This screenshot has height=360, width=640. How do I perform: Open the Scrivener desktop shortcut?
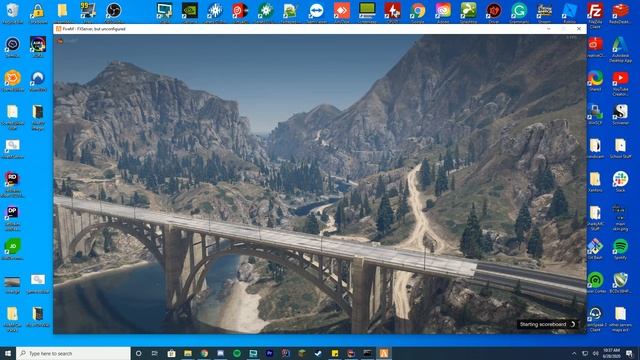[x=620, y=113]
